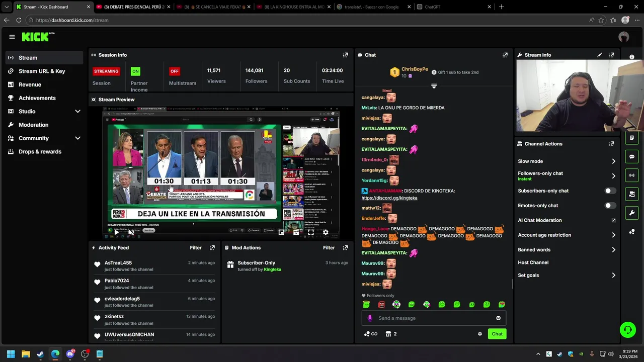Viewport: 644px width, 362px height.
Task: Open Stream URL & Key page
Action: [x=44, y=71]
